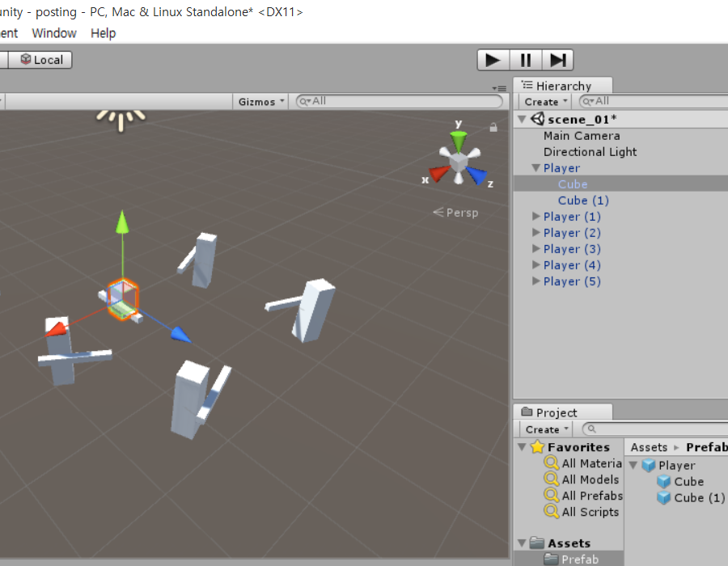Image resolution: width=728 pixels, height=566 pixels.
Task: Select Main Camera in Hierarchy
Action: click(x=582, y=136)
